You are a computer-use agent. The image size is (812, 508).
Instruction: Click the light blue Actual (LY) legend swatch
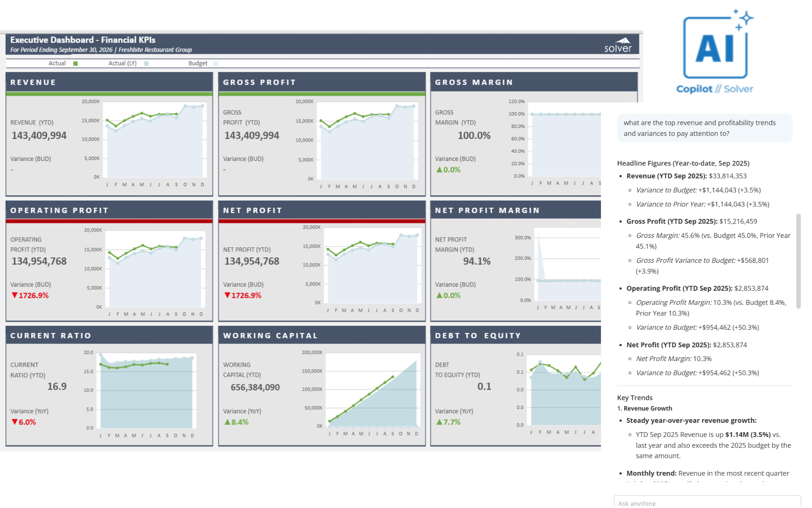coord(146,63)
